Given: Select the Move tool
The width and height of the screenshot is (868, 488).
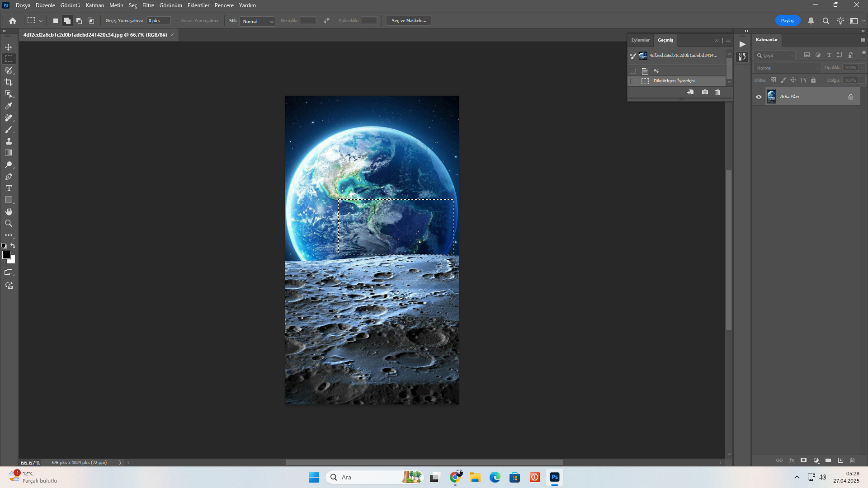Looking at the screenshot, I should (9, 47).
